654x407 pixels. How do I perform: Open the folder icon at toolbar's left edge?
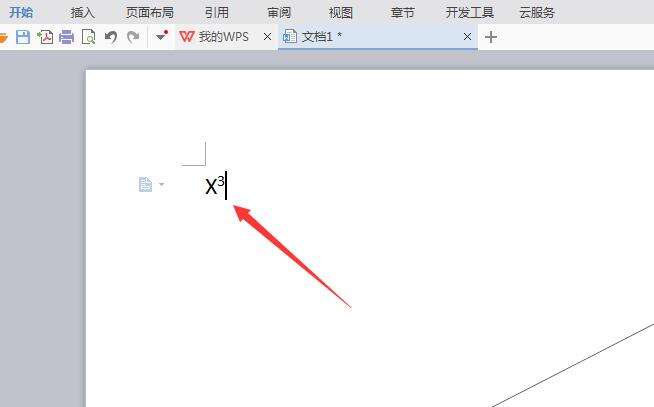click(x=3, y=38)
